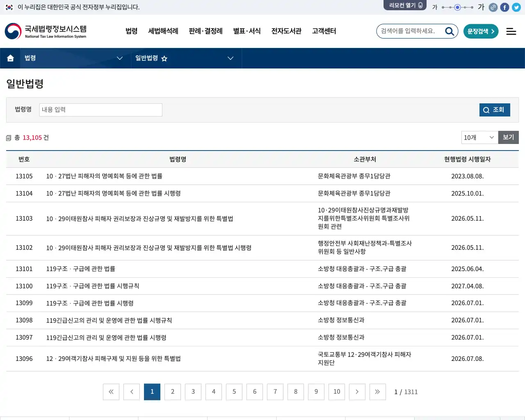Click the 국세법령정보시스템 logo
Screen dimensions: 525x420
46,31
